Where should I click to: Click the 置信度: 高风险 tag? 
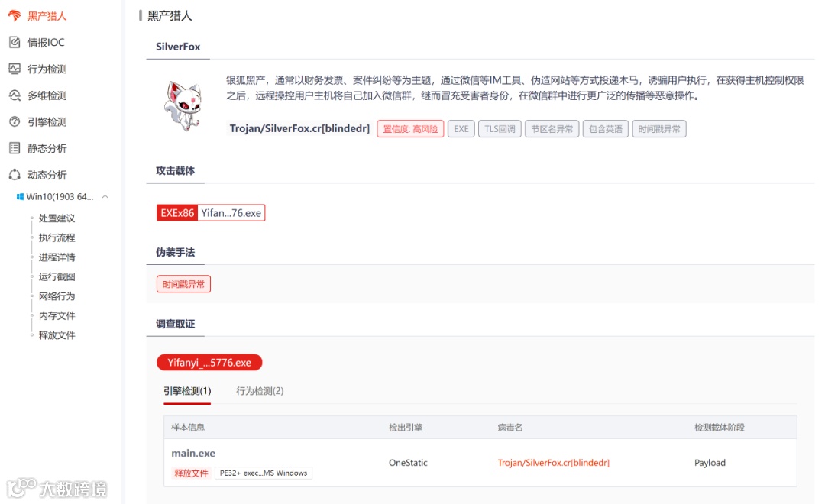pos(410,129)
